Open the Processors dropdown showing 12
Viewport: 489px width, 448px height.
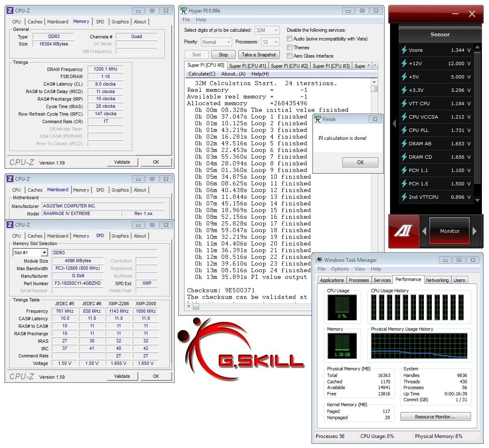[270, 42]
